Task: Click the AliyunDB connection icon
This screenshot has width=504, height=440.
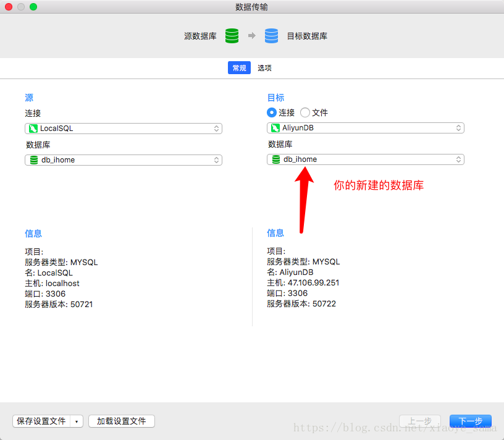Action: coord(275,128)
